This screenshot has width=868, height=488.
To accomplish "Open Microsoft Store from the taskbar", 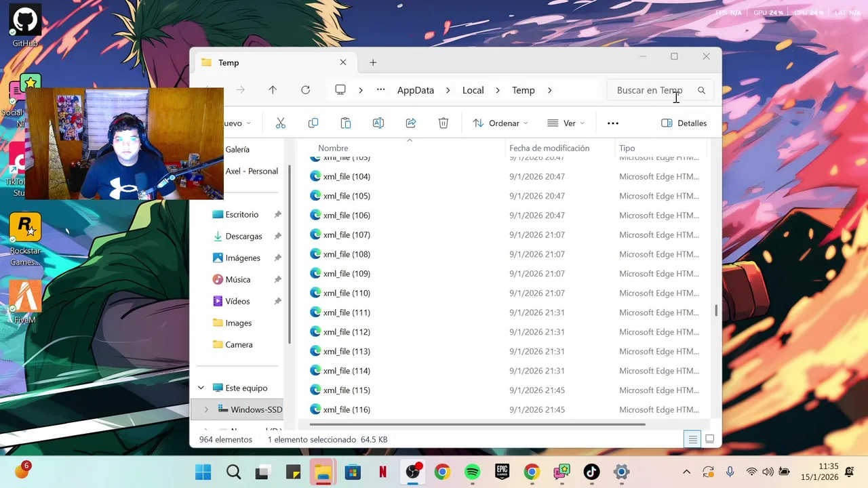I will (353, 472).
